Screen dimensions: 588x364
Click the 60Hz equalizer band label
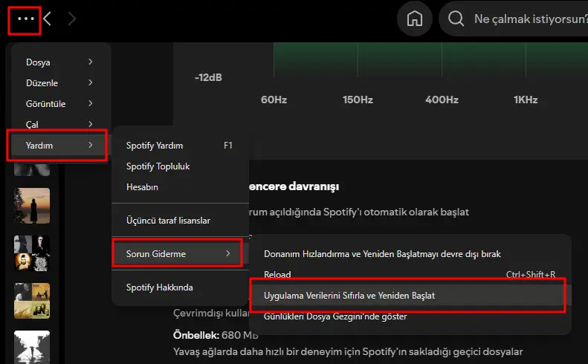[274, 100]
